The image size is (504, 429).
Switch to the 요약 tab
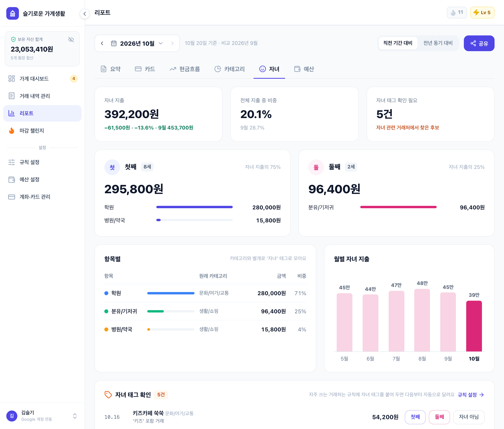coord(111,69)
